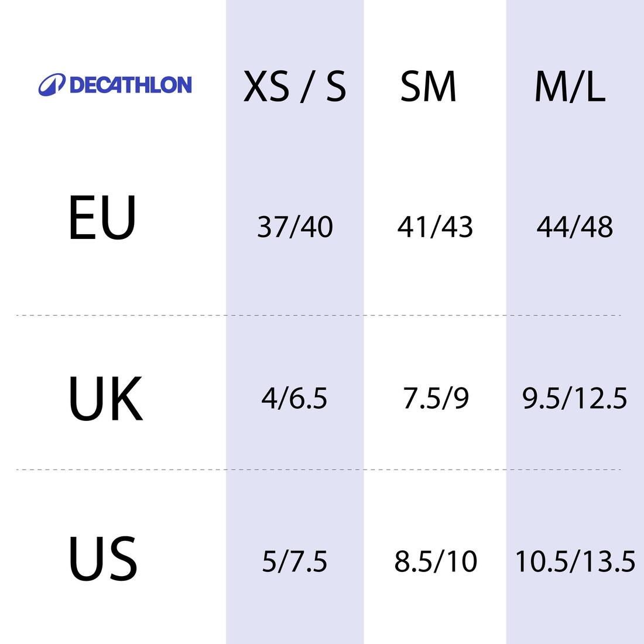Viewport: 644px width, 644px height.
Task: Click the UK row label
Action: tap(105, 399)
